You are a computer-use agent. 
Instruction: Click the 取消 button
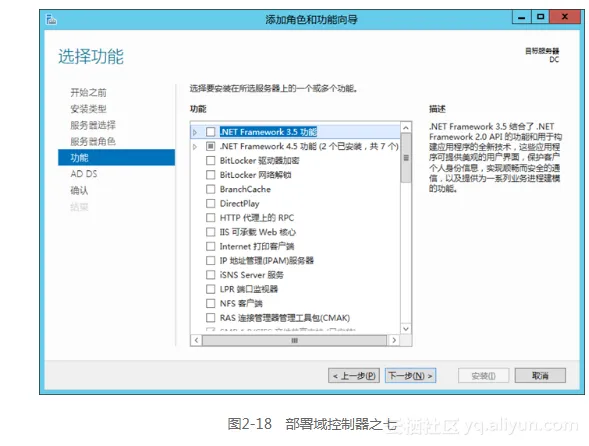point(540,375)
